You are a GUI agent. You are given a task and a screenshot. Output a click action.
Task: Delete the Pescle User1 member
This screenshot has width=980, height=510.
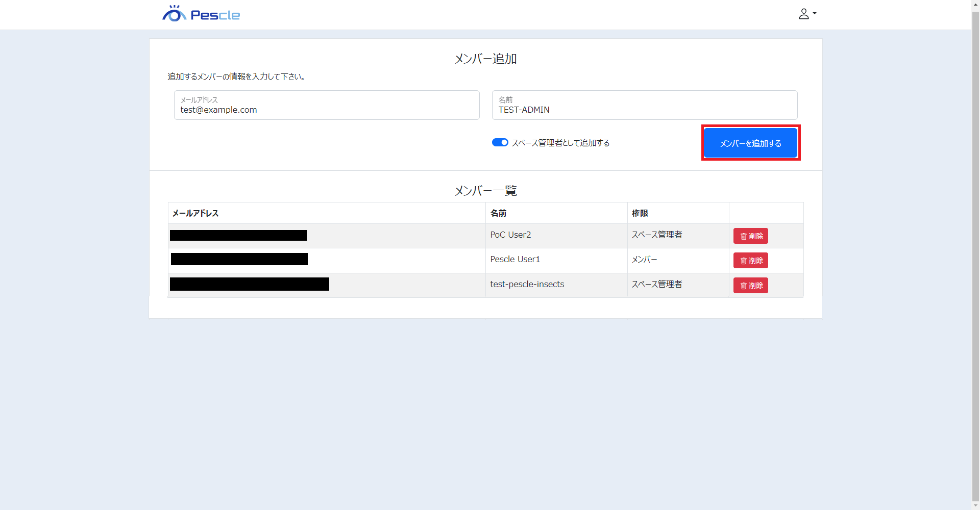click(750, 261)
